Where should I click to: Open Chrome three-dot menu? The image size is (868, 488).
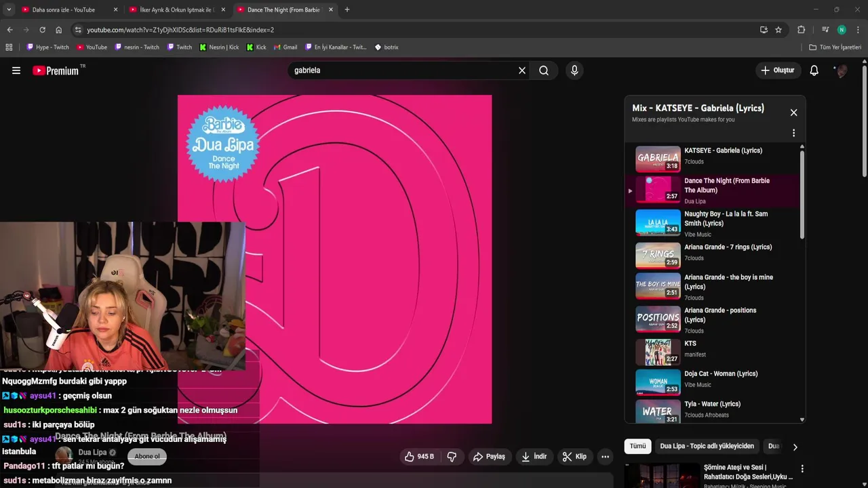coord(858,30)
